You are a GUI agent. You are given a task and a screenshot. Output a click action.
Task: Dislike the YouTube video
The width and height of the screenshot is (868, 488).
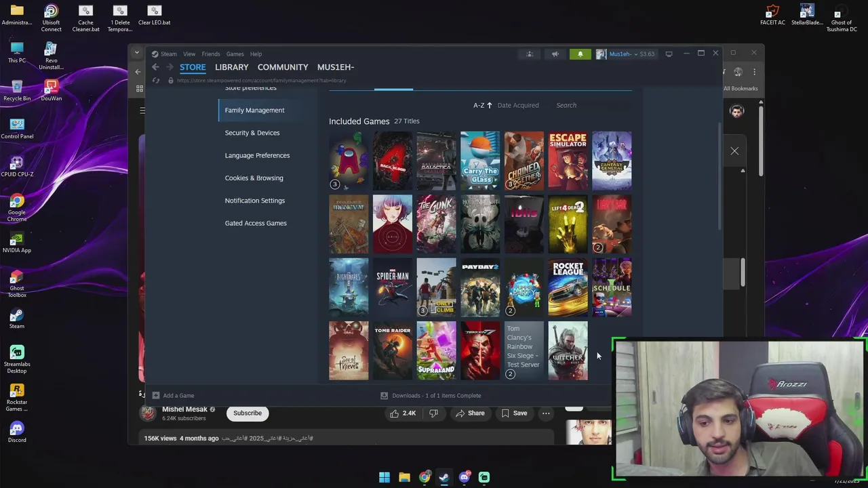[x=434, y=413]
